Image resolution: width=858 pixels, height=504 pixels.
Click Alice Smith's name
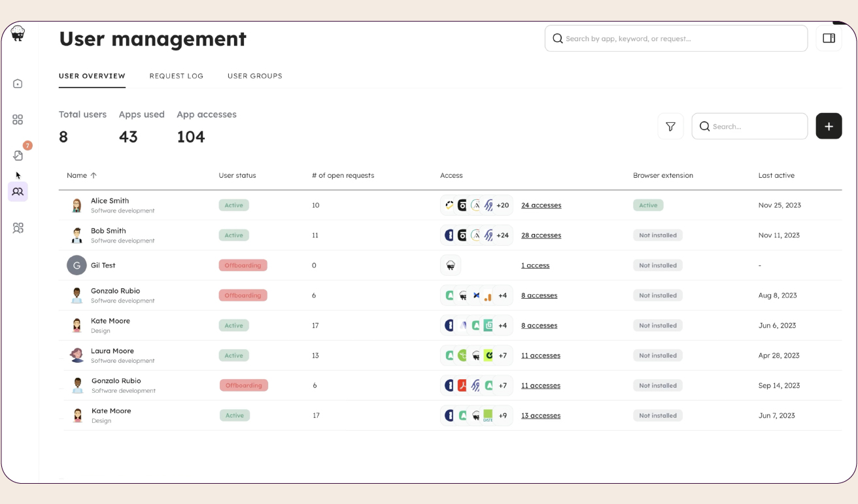[x=110, y=201]
